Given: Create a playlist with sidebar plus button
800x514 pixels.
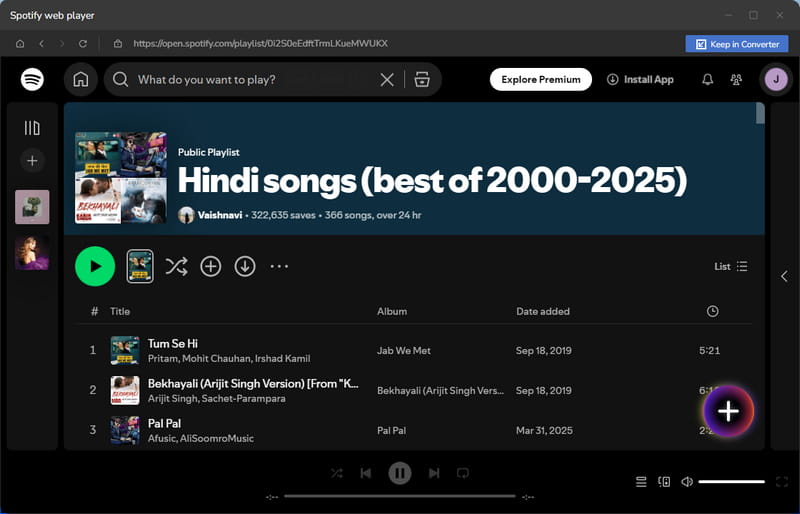Looking at the screenshot, I should (x=32, y=161).
